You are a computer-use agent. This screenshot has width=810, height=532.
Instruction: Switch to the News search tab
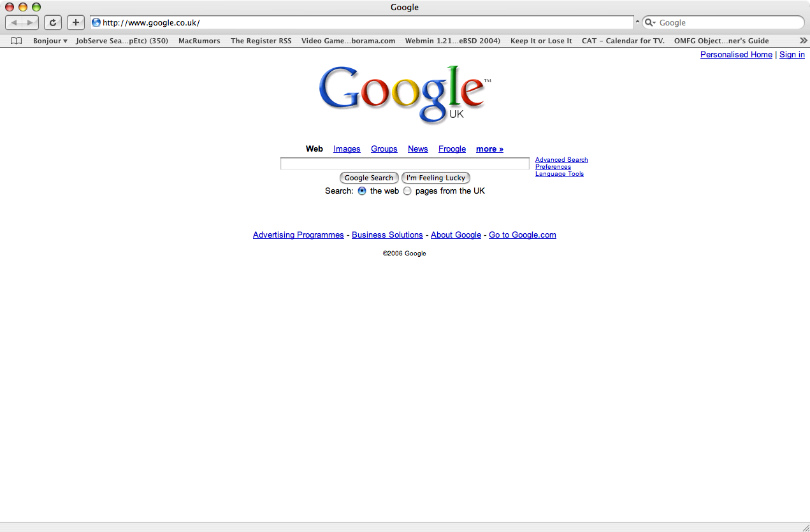418,149
